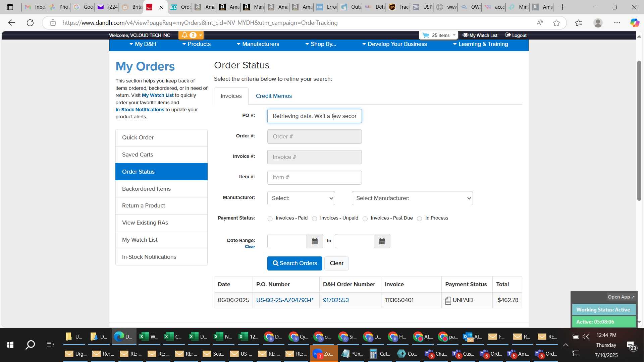
Task: Open the end date calendar picker
Action: coord(382,241)
